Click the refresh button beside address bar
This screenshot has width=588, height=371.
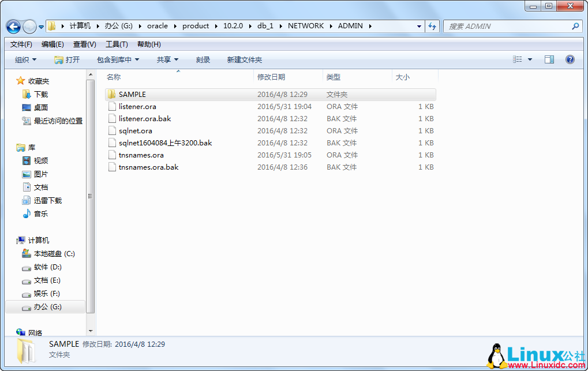[x=432, y=26]
